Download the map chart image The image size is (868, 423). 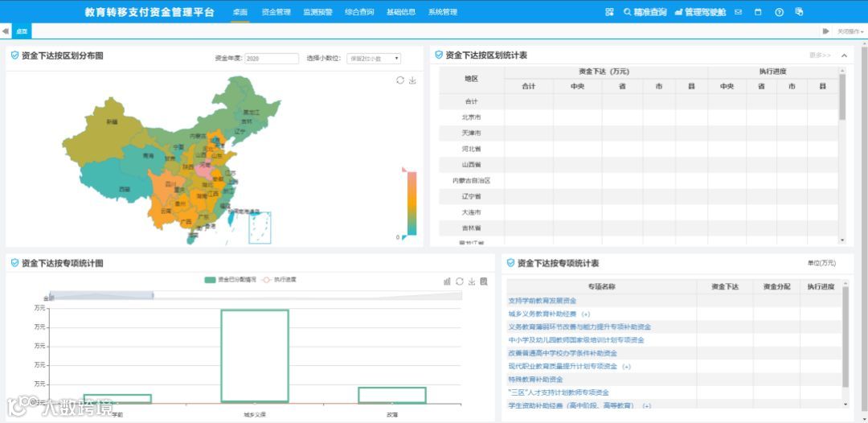tap(412, 80)
